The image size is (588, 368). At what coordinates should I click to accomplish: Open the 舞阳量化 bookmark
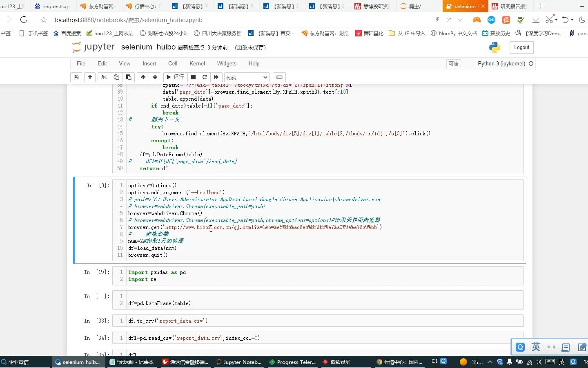point(369,33)
